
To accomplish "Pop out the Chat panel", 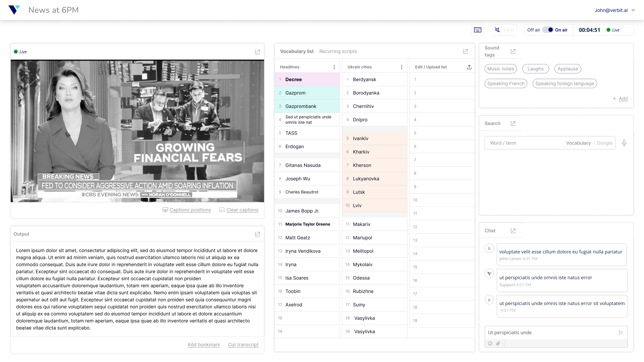I will (x=513, y=231).
